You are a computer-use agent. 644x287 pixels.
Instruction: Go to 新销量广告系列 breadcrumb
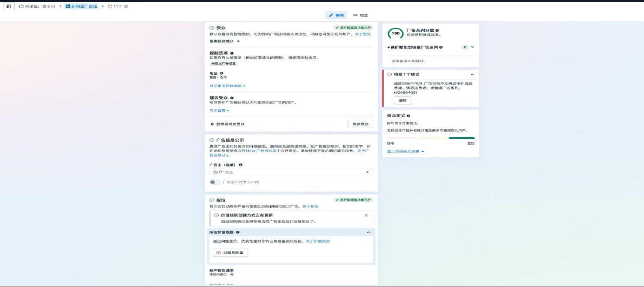pyautogui.click(x=37, y=6)
